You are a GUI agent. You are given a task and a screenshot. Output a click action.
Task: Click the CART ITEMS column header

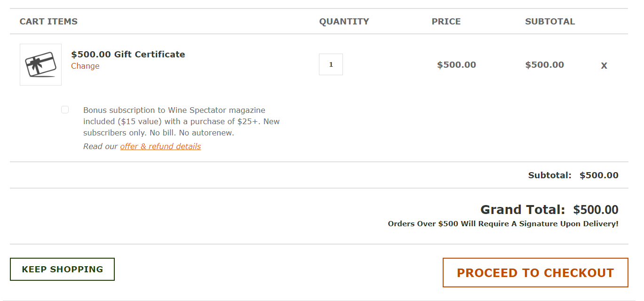click(x=48, y=21)
